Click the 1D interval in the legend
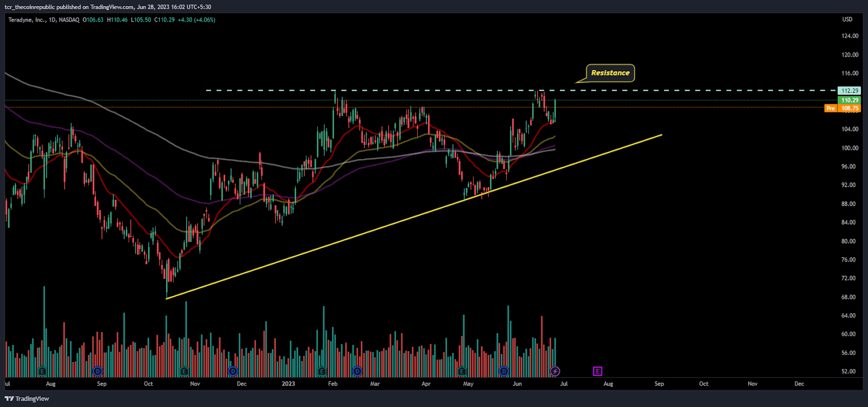This screenshot has width=868, height=407. click(x=52, y=20)
